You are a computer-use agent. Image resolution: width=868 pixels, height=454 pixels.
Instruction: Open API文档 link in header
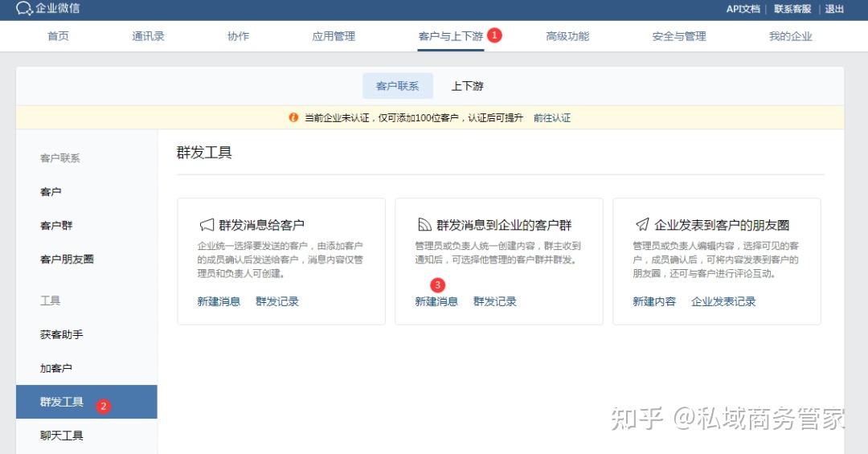coord(743,9)
